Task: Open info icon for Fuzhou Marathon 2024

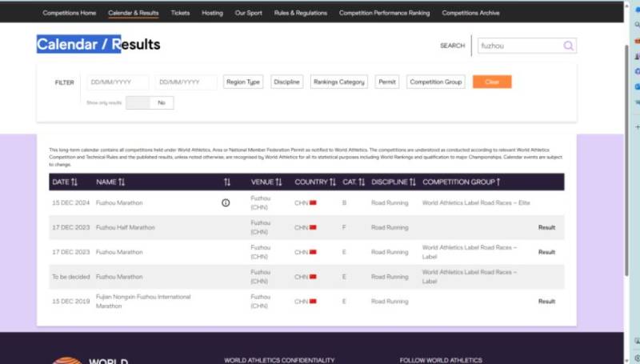Action: (226, 203)
